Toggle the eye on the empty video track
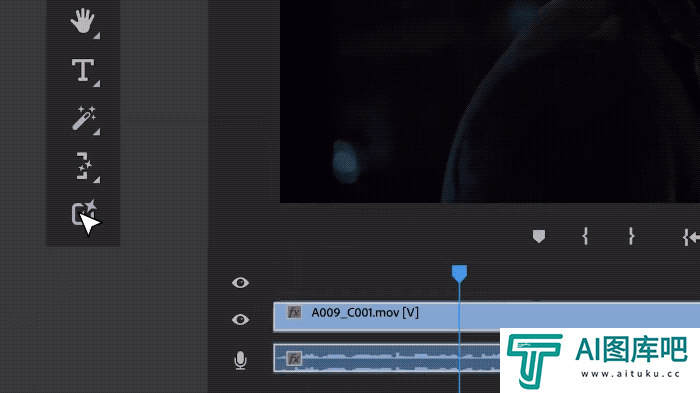 240,283
